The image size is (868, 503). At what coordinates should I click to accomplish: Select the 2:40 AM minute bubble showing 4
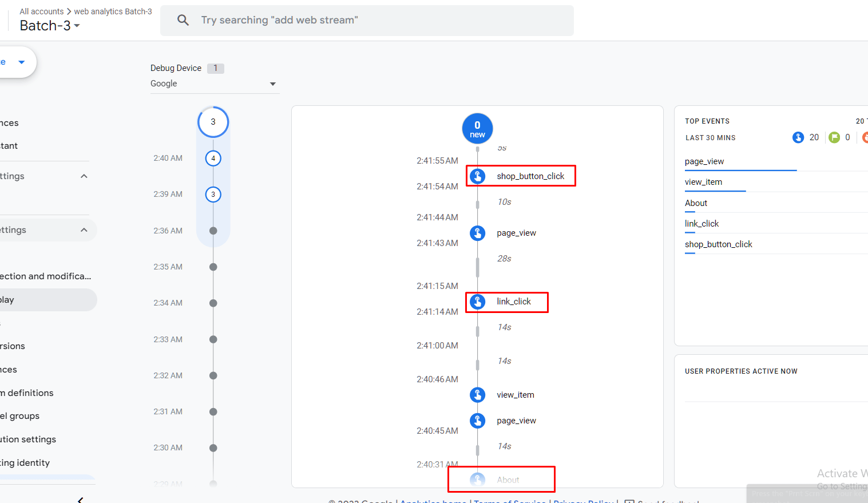pyautogui.click(x=213, y=159)
